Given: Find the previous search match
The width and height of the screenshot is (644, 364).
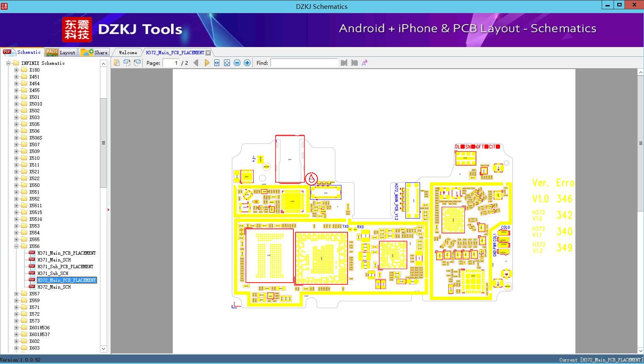Looking at the screenshot, I should pyautogui.click(x=344, y=63).
